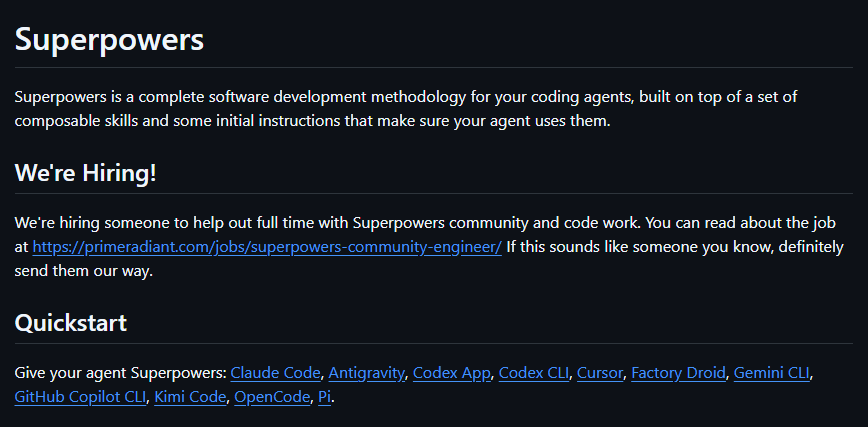Select the Quickstart heading
This screenshot has width=868, height=427.
[x=71, y=323]
